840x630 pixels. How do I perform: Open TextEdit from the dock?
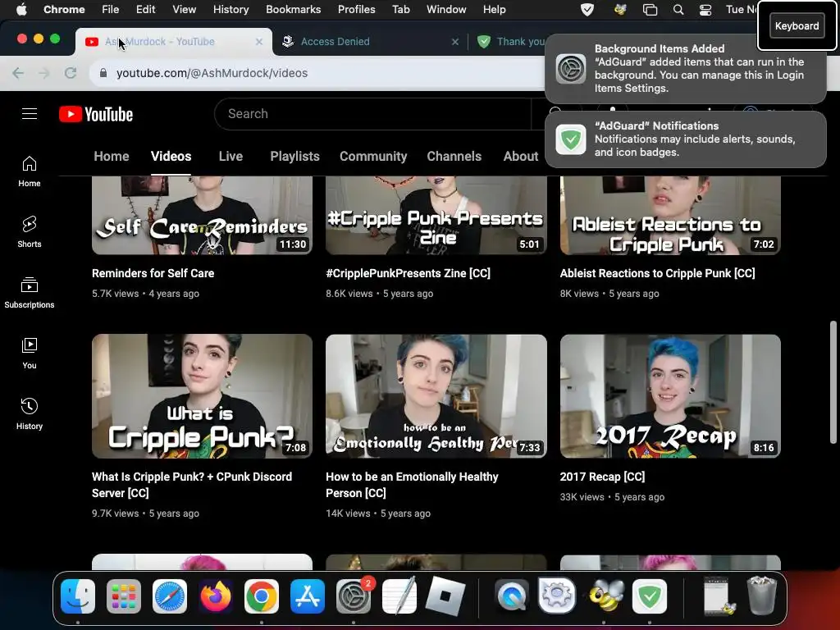pyautogui.click(x=399, y=596)
